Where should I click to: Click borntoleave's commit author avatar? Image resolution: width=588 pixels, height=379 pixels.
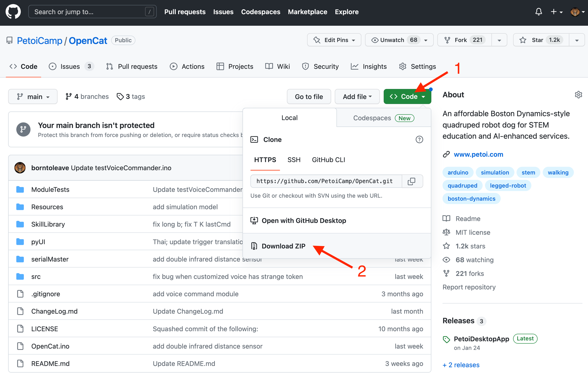point(20,168)
